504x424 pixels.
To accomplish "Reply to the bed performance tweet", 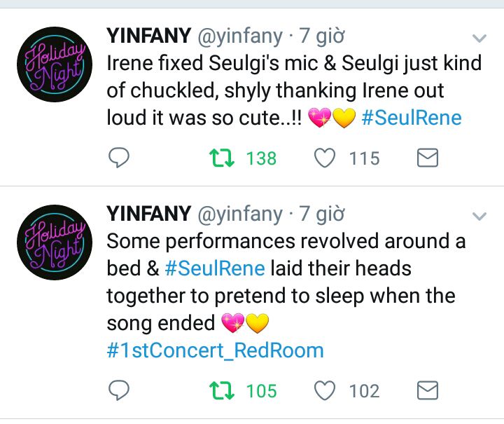I will [x=120, y=390].
